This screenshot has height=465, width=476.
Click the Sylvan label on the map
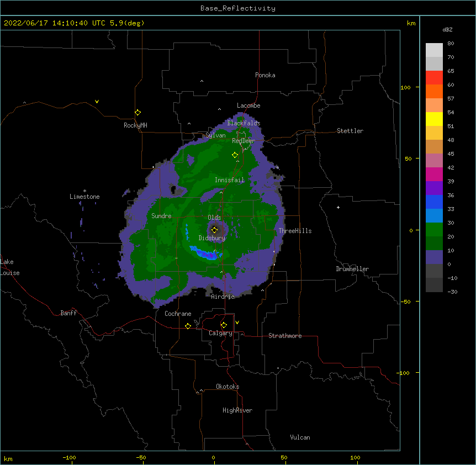tap(215, 135)
